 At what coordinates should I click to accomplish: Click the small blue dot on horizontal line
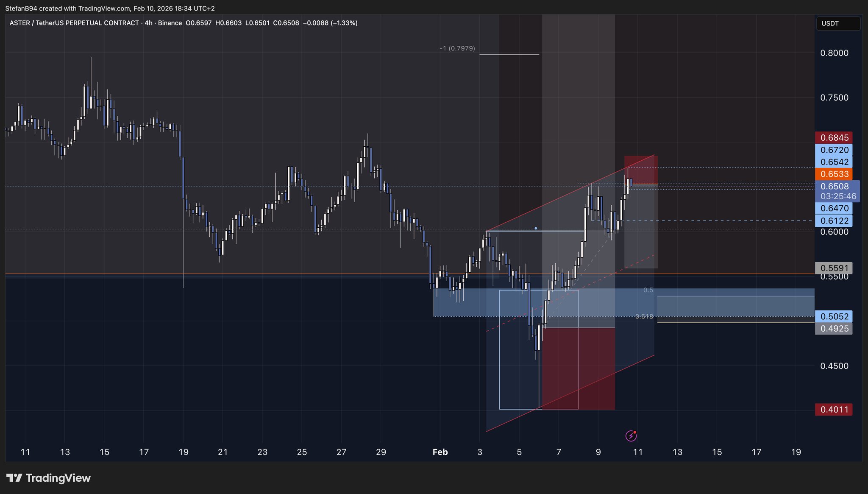pos(536,229)
